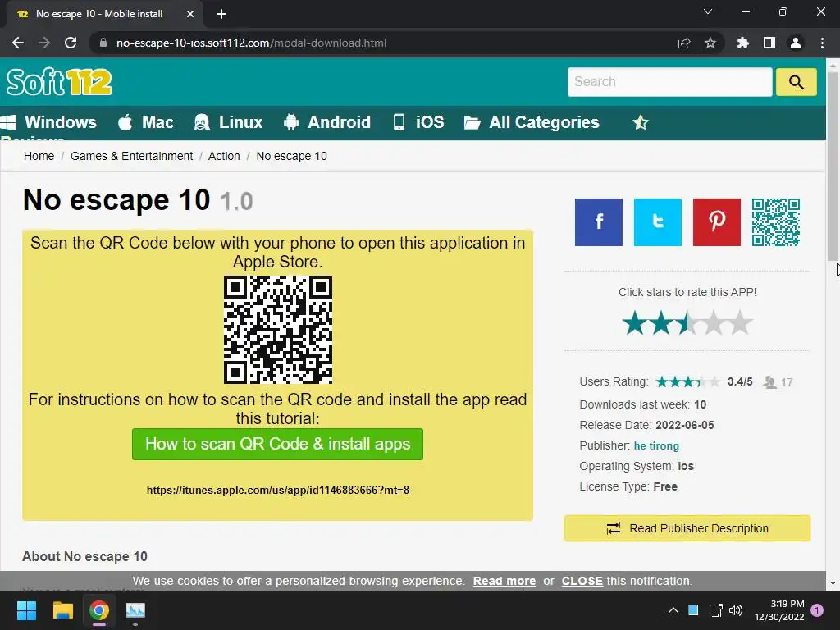This screenshot has width=840, height=630.
Task: Open the Windows category menu
Action: 48,122
